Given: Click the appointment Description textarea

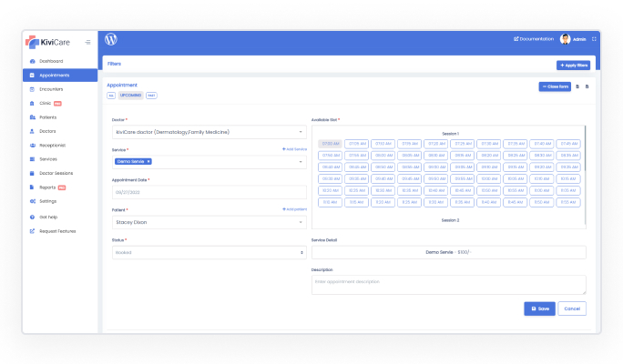Looking at the screenshot, I should point(448,285).
